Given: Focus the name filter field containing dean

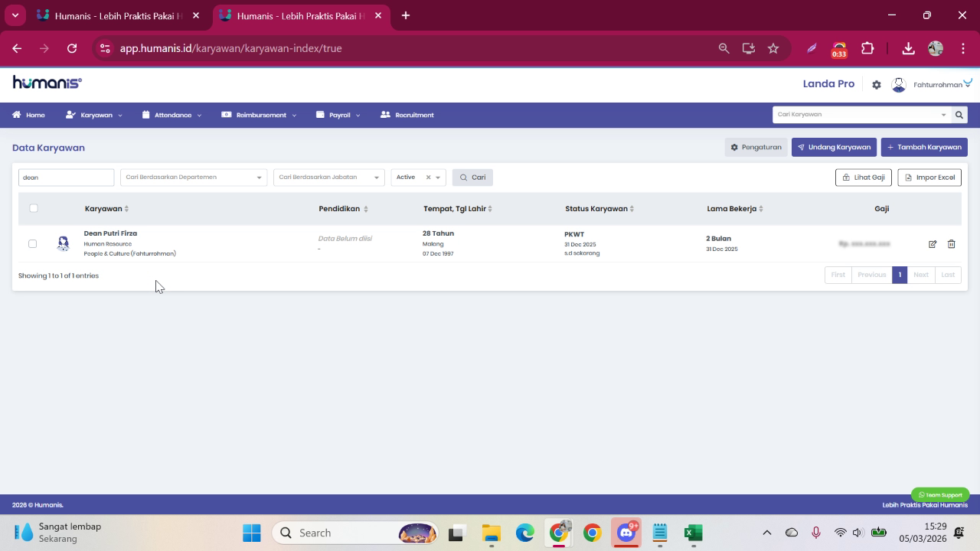Looking at the screenshot, I should click(x=66, y=178).
